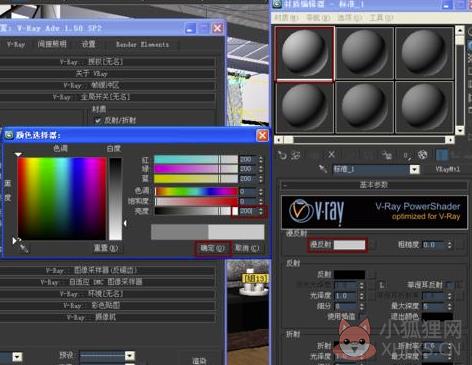Expand the V-Ray 自适应 DMC 图像采样器 rollout
This screenshot has width=472, height=365.
107,282
